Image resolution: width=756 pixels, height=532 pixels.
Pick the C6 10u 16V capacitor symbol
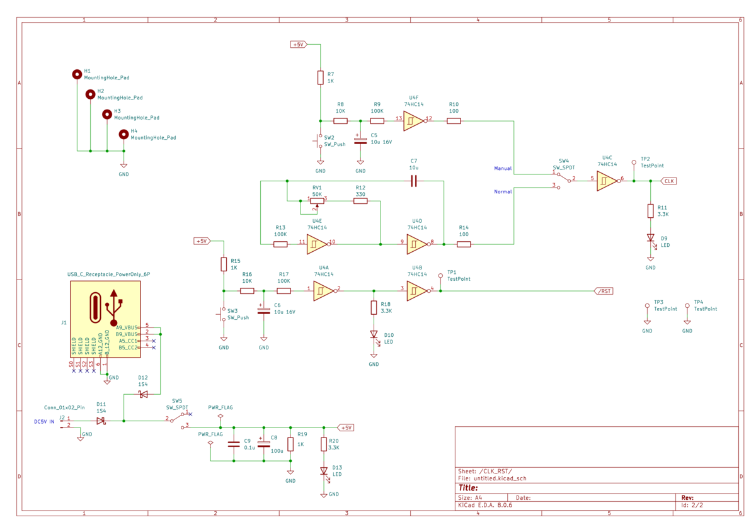(x=263, y=309)
